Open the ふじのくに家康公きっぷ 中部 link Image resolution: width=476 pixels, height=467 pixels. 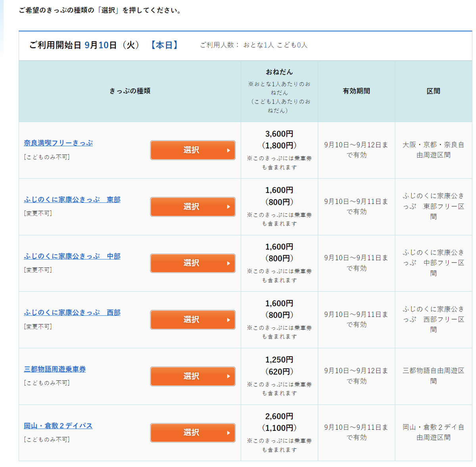(x=72, y=256)
